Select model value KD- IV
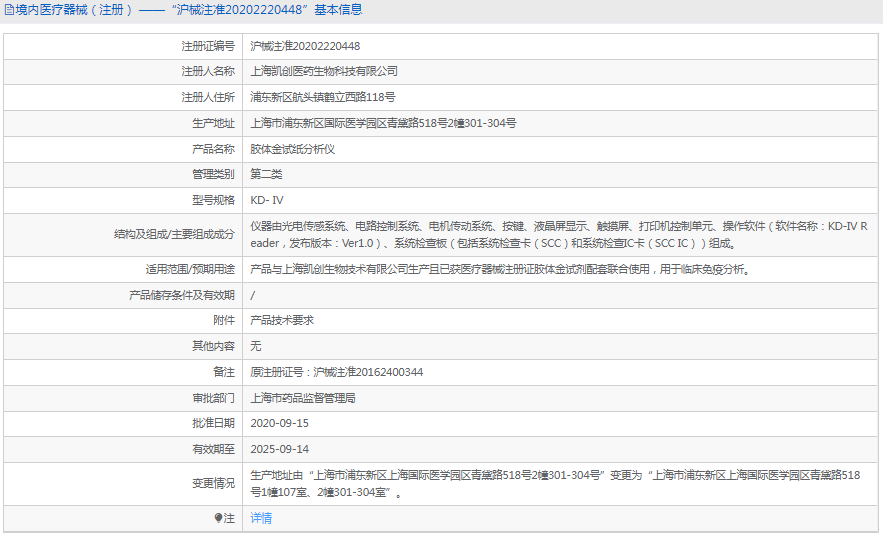The height and width of the screenshot is (537, 883). [267, 200]
